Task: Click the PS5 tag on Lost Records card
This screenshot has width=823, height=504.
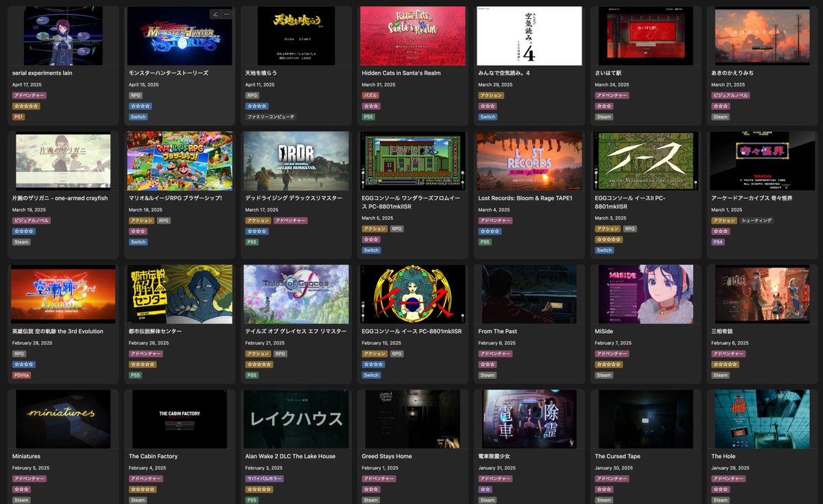Action: 485,242
